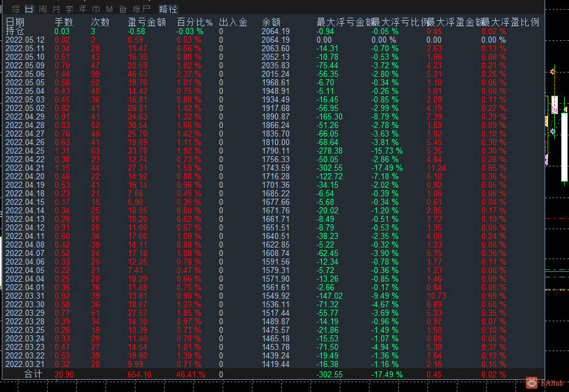Select the 2022.03.21 date row

25,364
